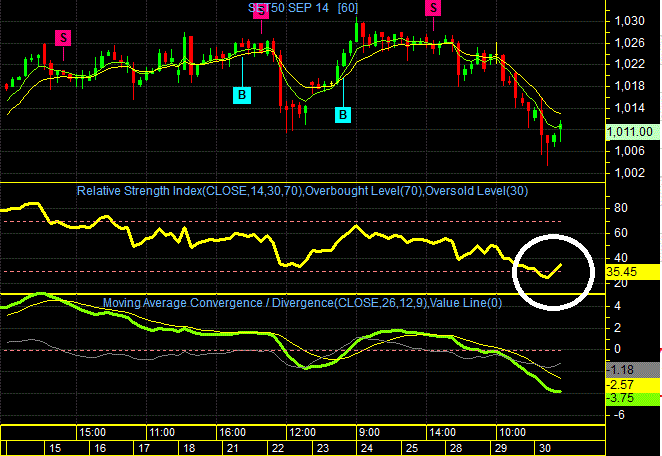662x456 pixels.
Task: Click the date label 22 on the date axis
Action: click(278, 448)
